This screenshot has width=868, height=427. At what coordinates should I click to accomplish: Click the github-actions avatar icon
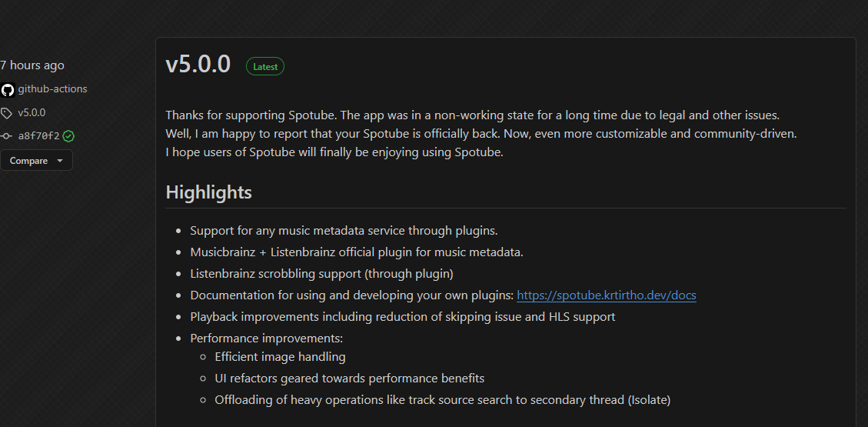click(x=7, y=90)
